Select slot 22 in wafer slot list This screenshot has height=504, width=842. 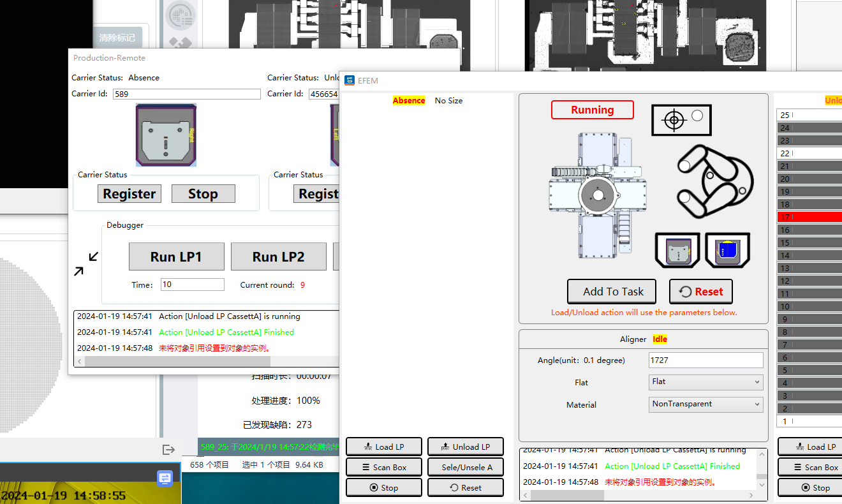tap(809, 153)
